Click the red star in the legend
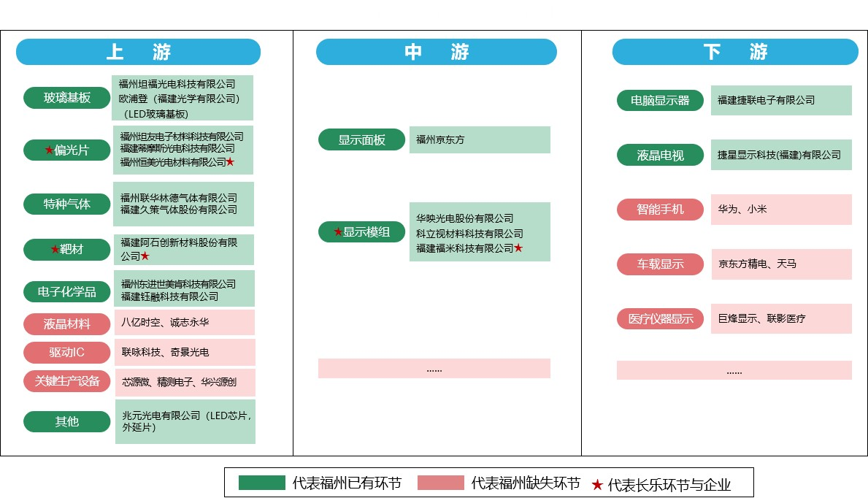Screen dimensions: 868x498 pos(597,484)
